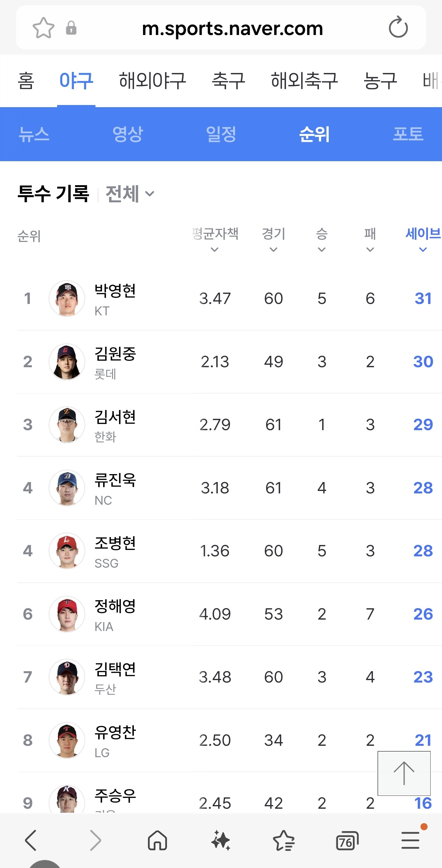Viewport: 442px width, 868px height.
Task: Go back with the browser back arrow
Action: click(31, 840)
